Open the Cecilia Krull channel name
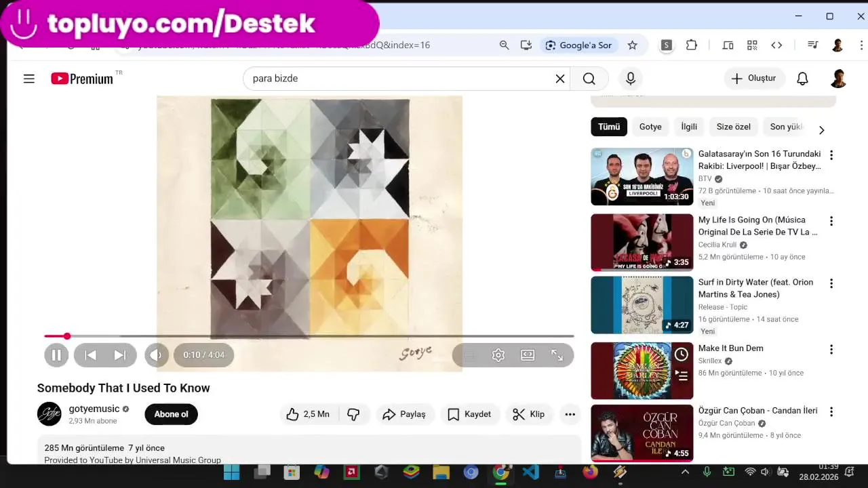Image resolution: width=868 pixels, height=488 pixels. [717, 245]
